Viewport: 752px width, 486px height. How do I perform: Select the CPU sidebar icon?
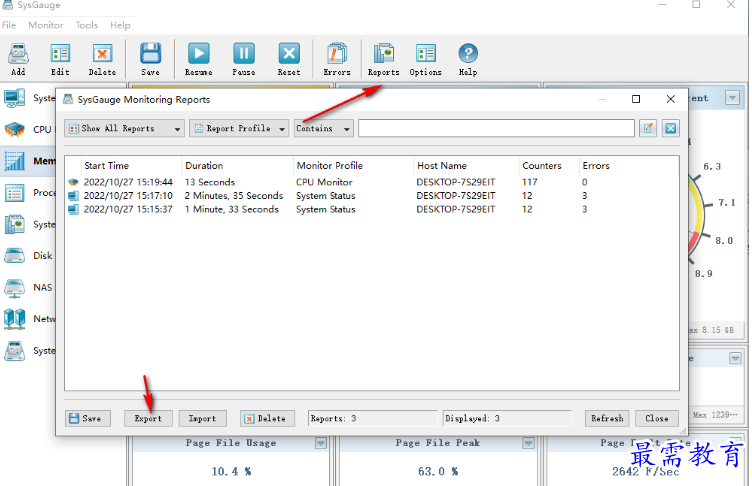[x=14, y=130]
